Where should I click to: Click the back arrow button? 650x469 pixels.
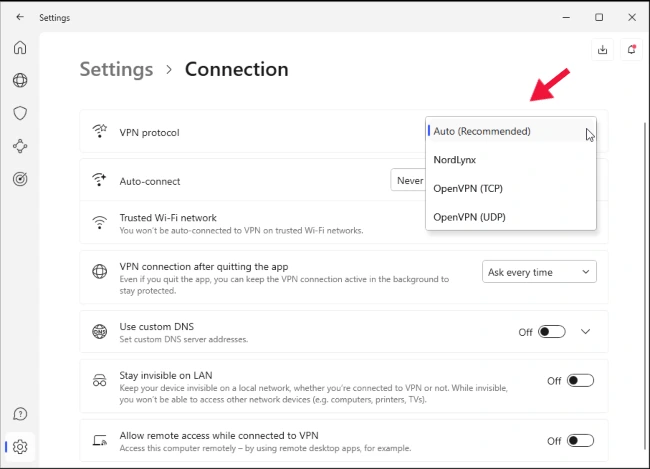pyautogui.click(x=20, y=17)
